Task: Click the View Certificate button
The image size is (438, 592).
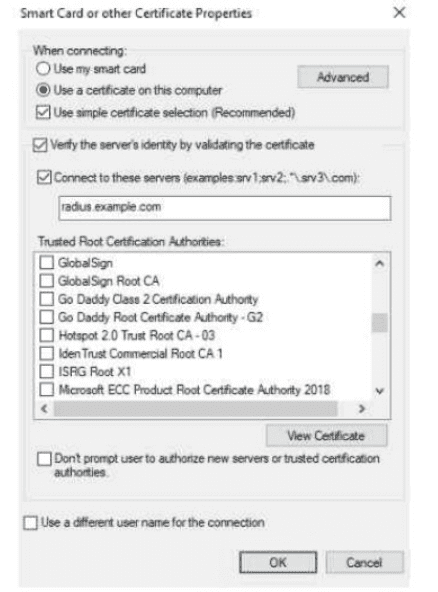Action: point(326,436)
